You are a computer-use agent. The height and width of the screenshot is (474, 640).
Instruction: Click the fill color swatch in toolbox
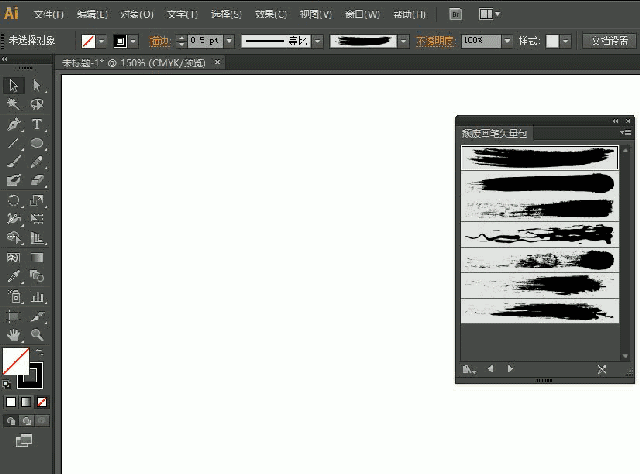pos(15,361)
